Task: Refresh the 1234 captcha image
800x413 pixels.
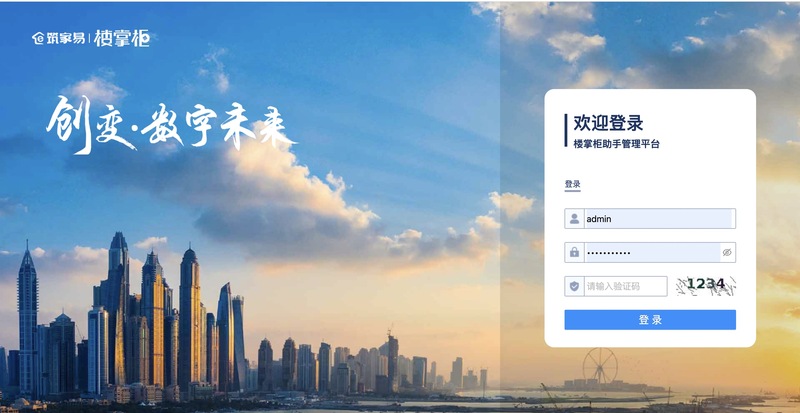Action: [x=706, y=286]
